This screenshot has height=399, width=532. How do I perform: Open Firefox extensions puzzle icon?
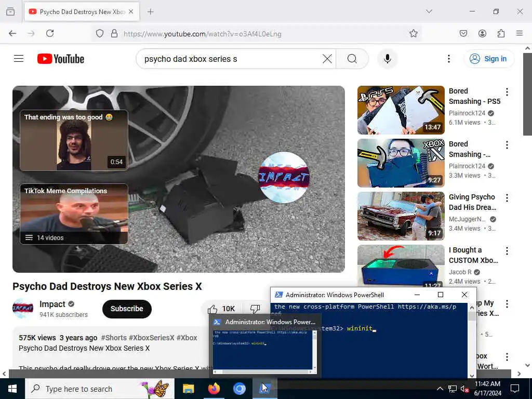[501, 33]
